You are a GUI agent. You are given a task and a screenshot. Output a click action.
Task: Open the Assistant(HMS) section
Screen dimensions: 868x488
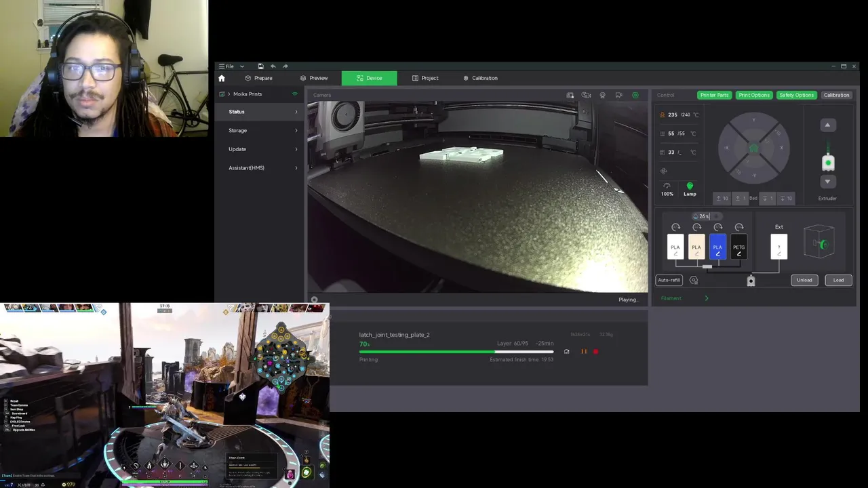point(259,168)
